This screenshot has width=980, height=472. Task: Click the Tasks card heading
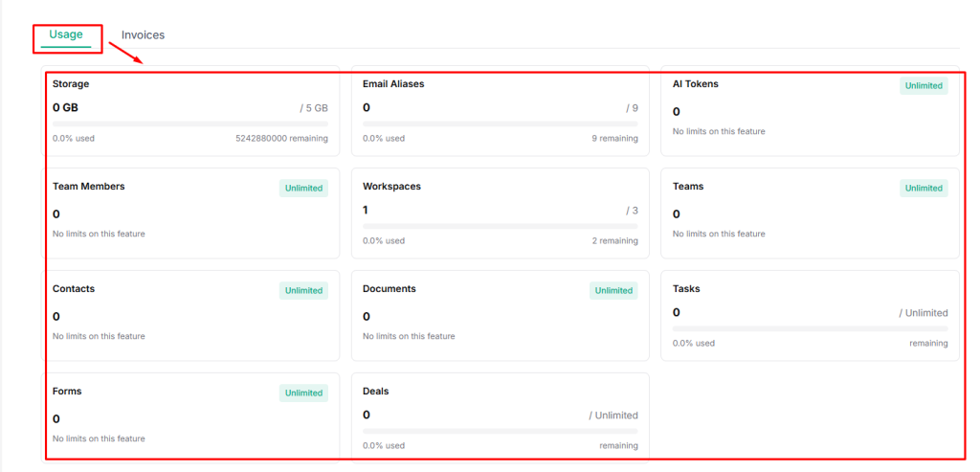tap(686, 289)
